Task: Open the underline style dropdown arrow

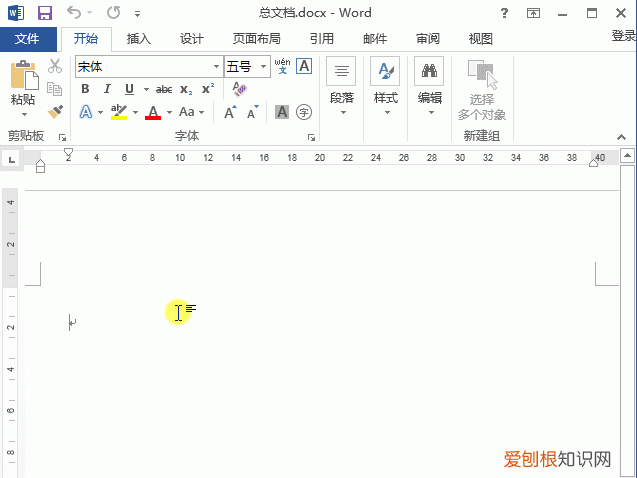Action: pyautogui.click(x=146, y=89)
